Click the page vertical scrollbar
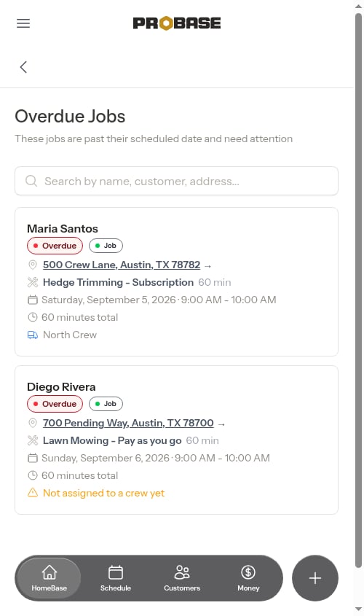Viewport: 364px width, 616px height. click(x=358, y=290)
